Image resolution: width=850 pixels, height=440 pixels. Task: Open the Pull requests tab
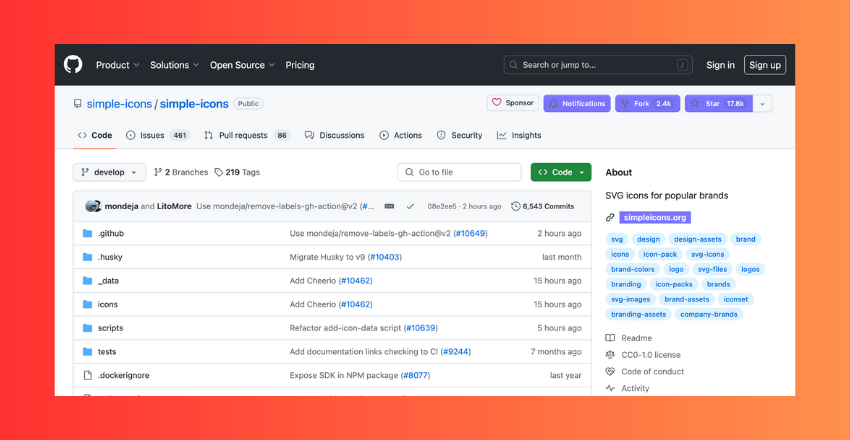(x=247, y=135)
